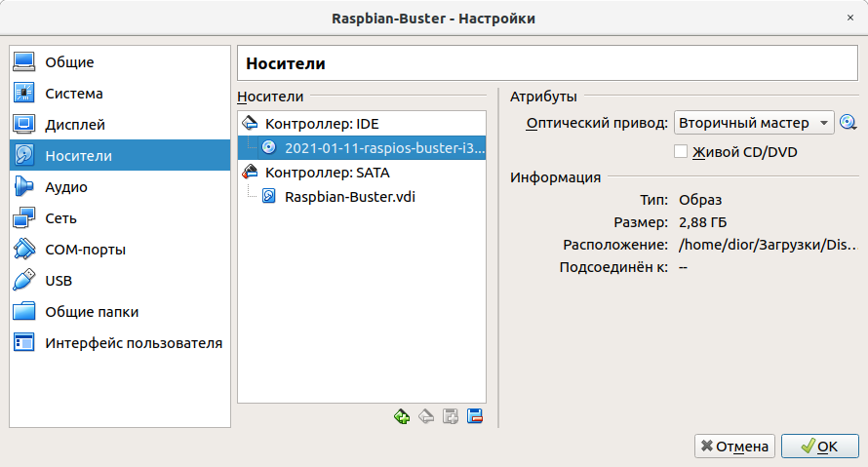868x467 pixels.
Task: Click the hard disk icon beside Raspbian-Buster.vdi
Action: click(269, 196)
